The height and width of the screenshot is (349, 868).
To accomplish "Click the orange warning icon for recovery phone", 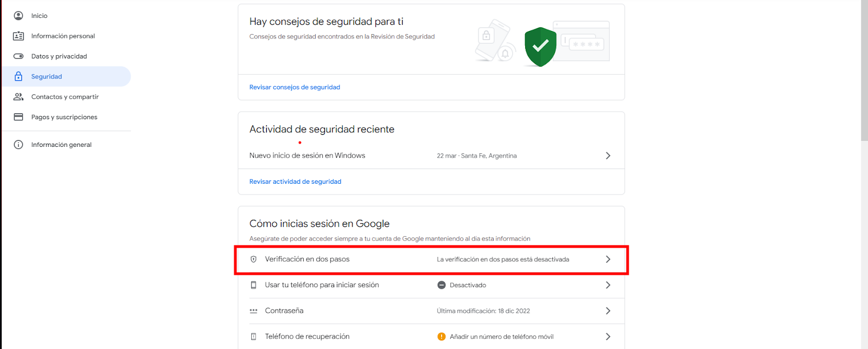I will 442,337.
